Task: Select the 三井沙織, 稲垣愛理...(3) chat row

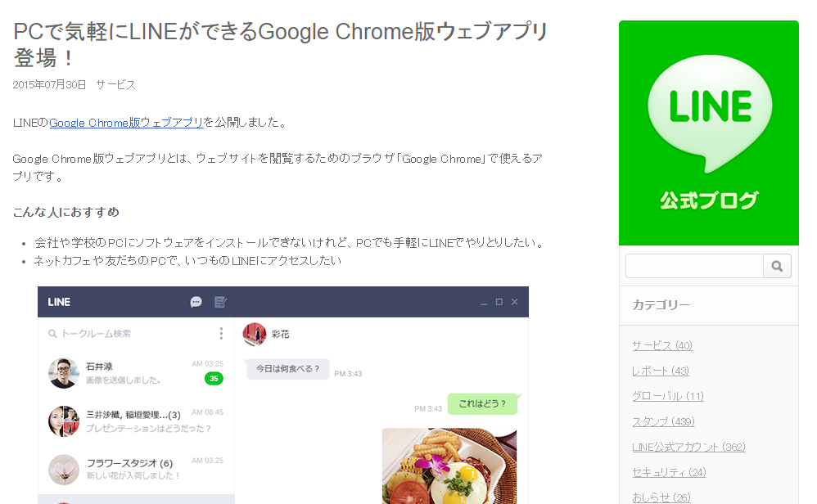Action: pyautogui.click(x=136, y=421)
